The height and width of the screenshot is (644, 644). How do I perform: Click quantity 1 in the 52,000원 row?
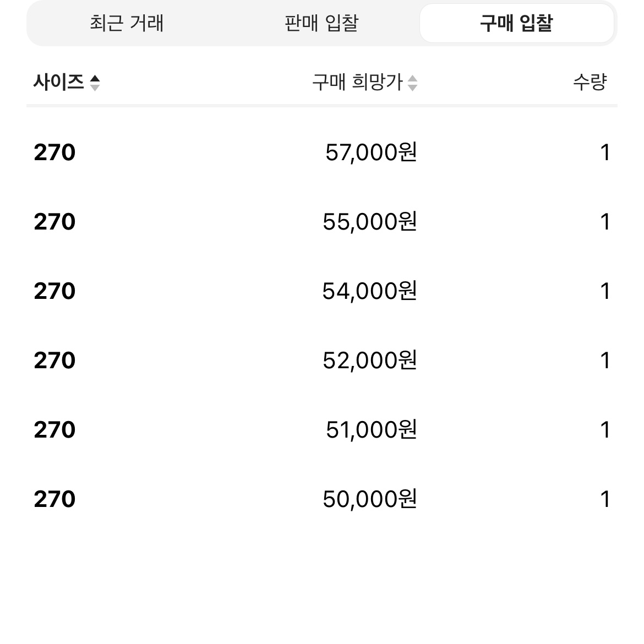605,361
